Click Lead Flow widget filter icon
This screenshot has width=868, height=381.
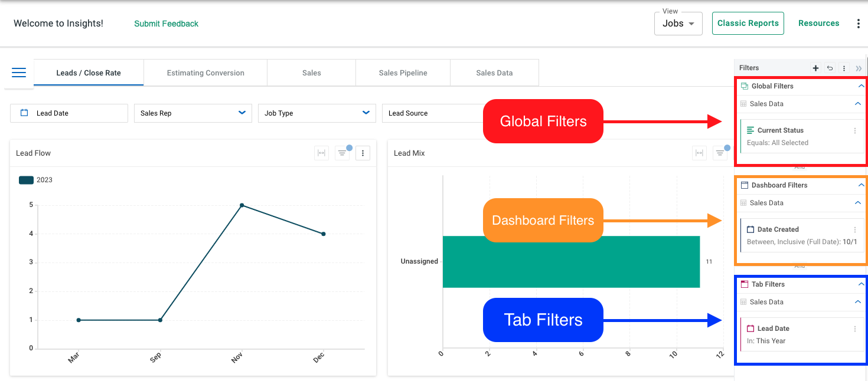pyautogui.click(x=342, y=153)
